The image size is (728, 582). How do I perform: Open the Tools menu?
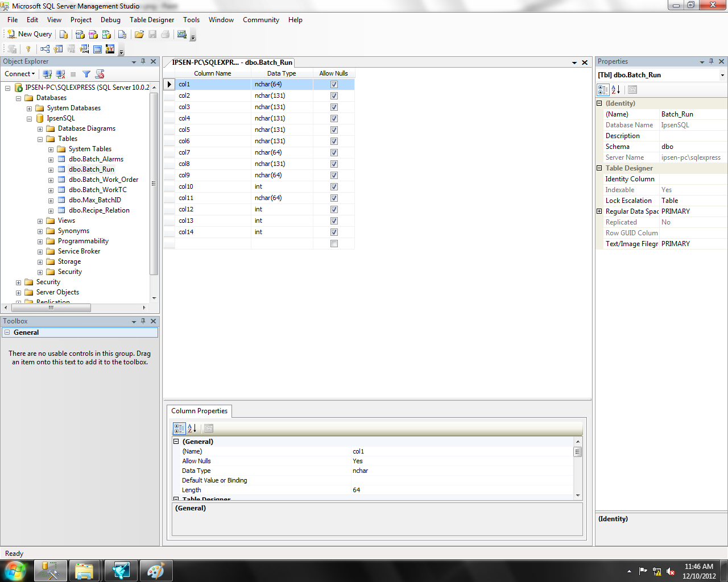[x=191, y=20]
